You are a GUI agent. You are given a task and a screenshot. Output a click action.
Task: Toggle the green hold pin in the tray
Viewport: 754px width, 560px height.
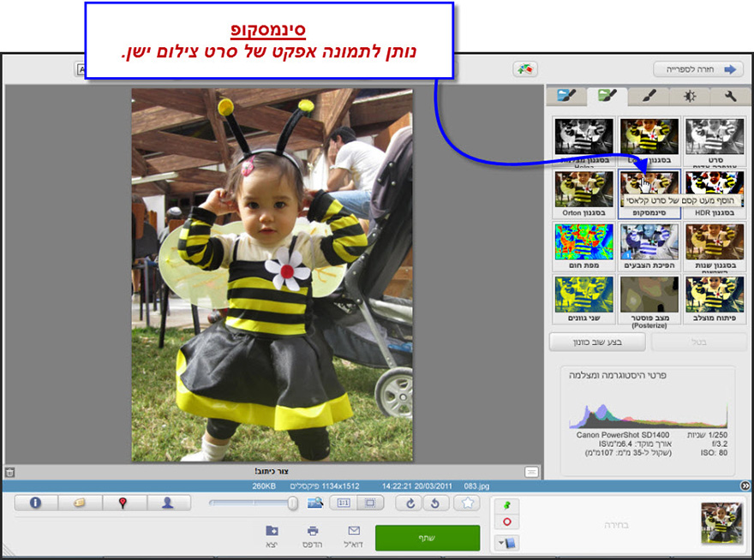pyautogui.click(x=508, y=503)
